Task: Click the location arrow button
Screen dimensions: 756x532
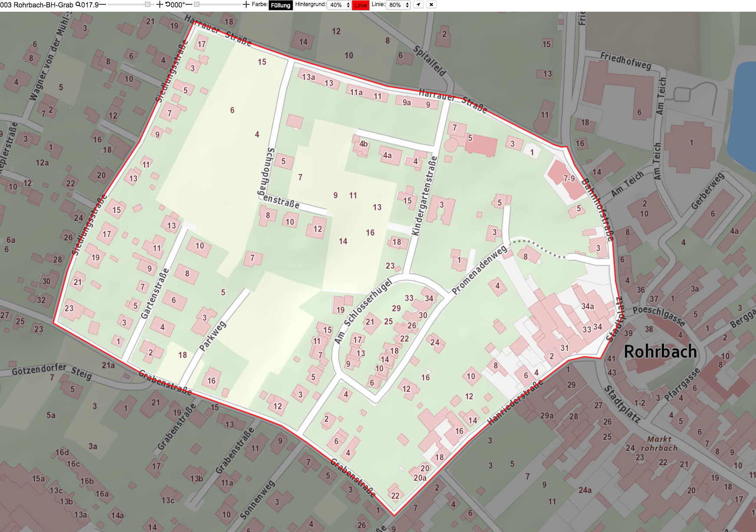Action: pyautogui.click(x=418, y=4)
